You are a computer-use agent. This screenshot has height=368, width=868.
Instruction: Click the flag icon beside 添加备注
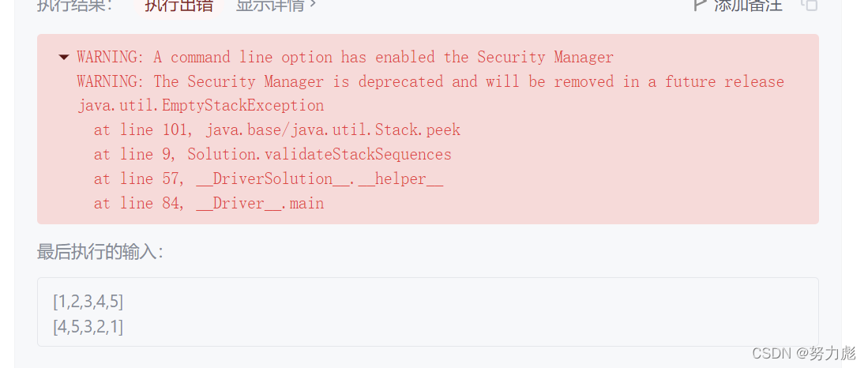click(699, 5)
